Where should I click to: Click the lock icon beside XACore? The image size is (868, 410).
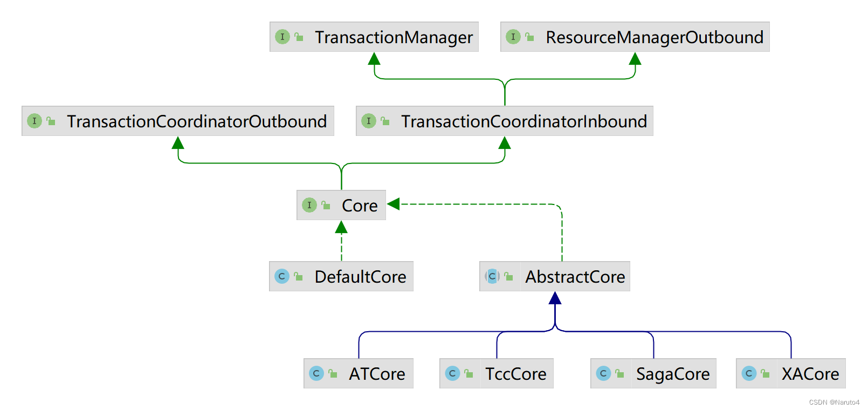[x=765, y=373]
